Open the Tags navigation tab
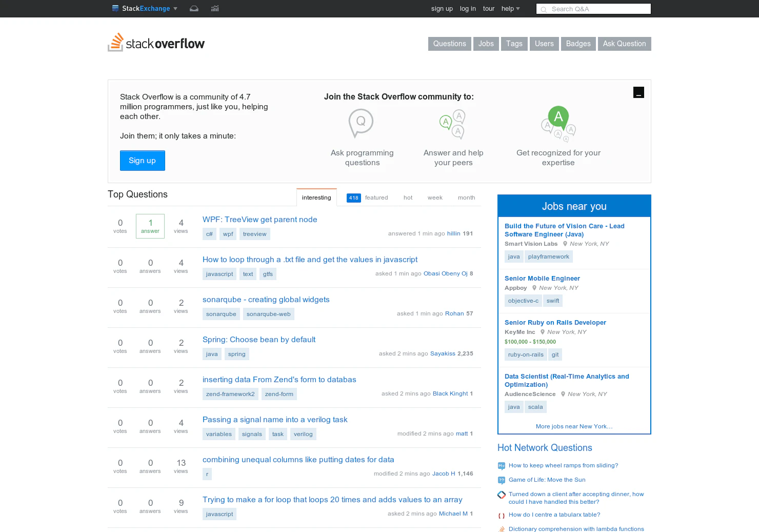Image resolution: width=759 pixels, height=532 pixels. click(x=514, y=44)
